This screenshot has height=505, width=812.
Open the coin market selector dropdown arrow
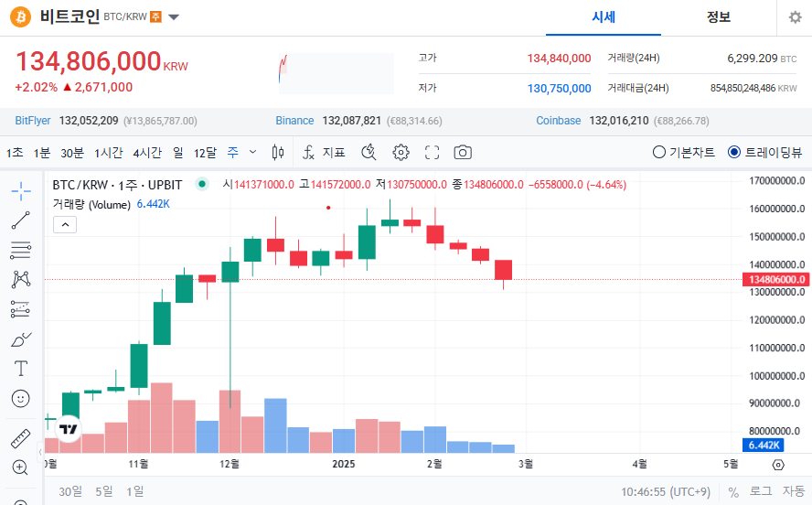coord(174,17)
